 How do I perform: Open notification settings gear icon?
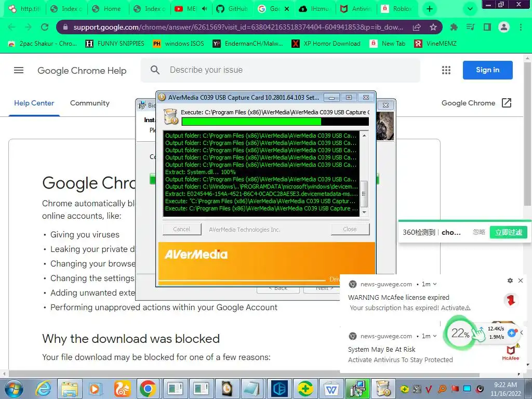pos(510,281)
